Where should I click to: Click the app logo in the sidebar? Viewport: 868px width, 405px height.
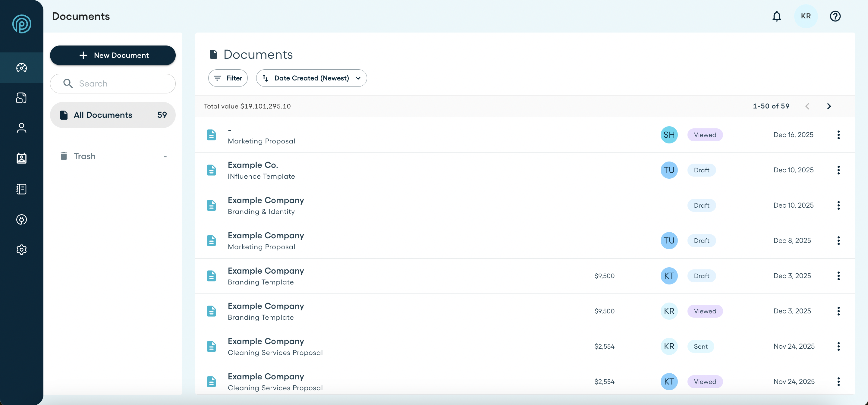click(22, 24)
